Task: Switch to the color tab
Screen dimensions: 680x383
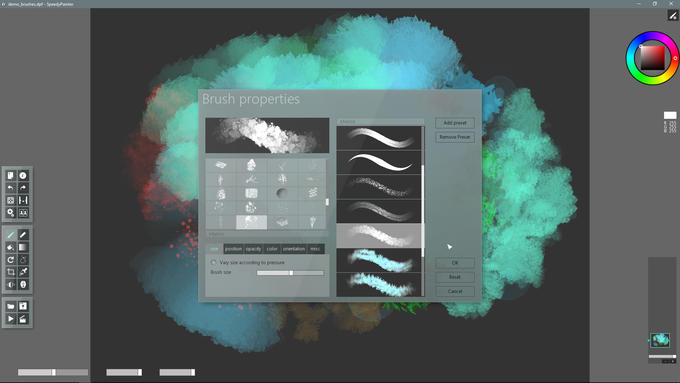Action: click(272, 249)
